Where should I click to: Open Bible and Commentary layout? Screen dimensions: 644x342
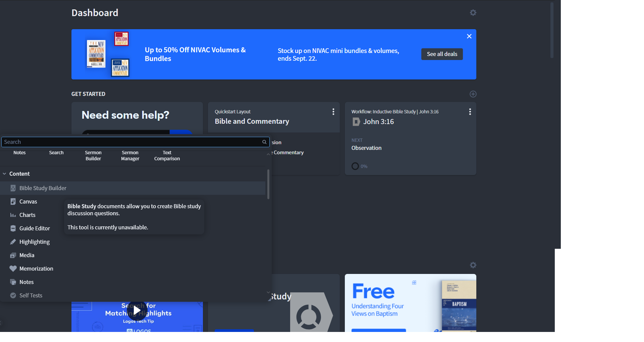[252, 121]
